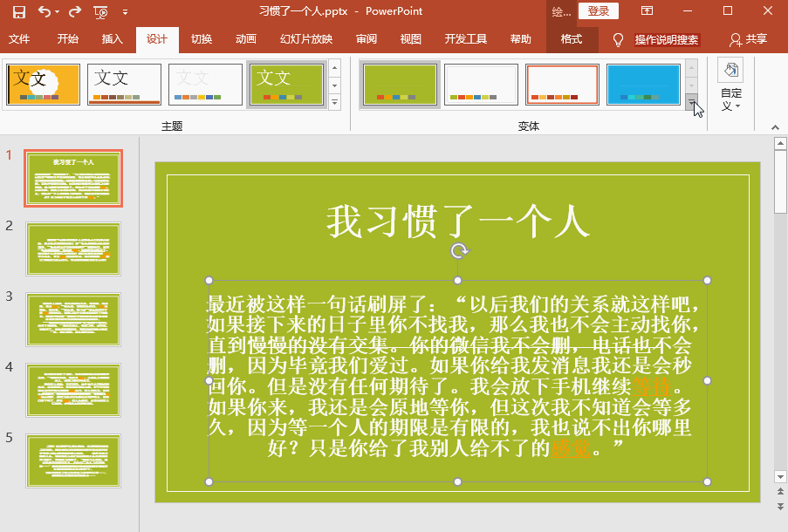Click the orange 等待 hyperlink text

pyautogui.click(x=651, y=386)
